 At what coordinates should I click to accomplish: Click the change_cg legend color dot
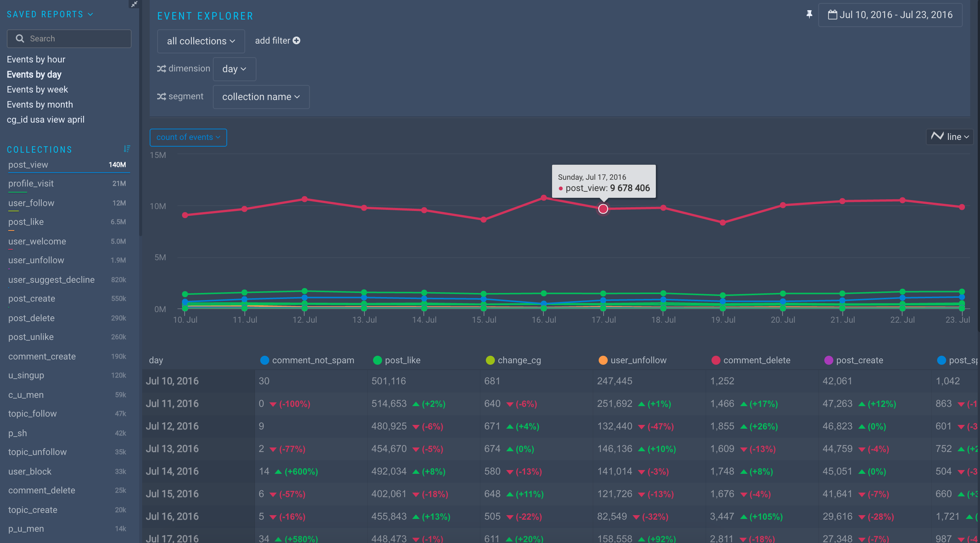tap(490, 360)
